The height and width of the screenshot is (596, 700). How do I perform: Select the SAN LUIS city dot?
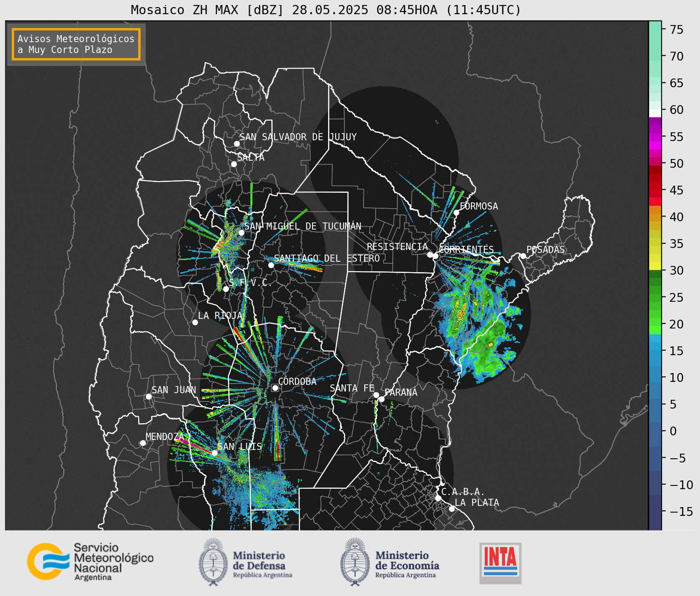pyautogui.click(x=215, y=453)
